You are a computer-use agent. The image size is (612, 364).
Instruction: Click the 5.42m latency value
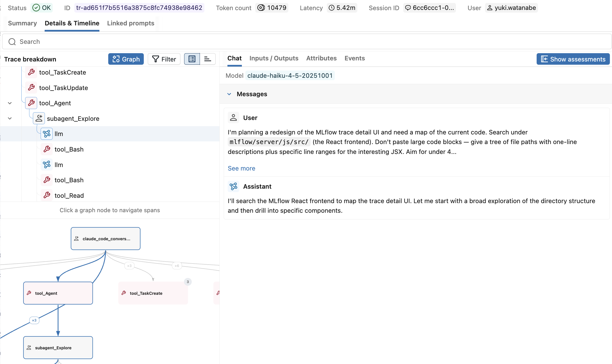click(346, 8)
